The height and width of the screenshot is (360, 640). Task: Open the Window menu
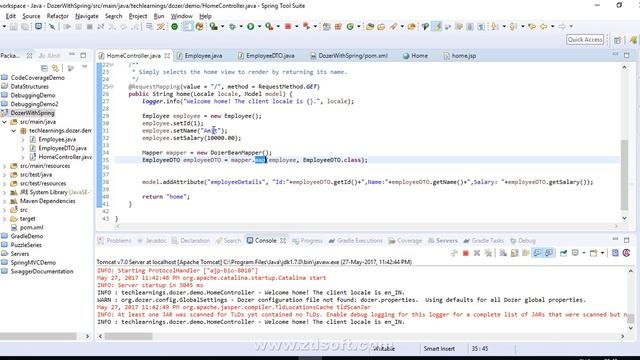tap(182, 16)
